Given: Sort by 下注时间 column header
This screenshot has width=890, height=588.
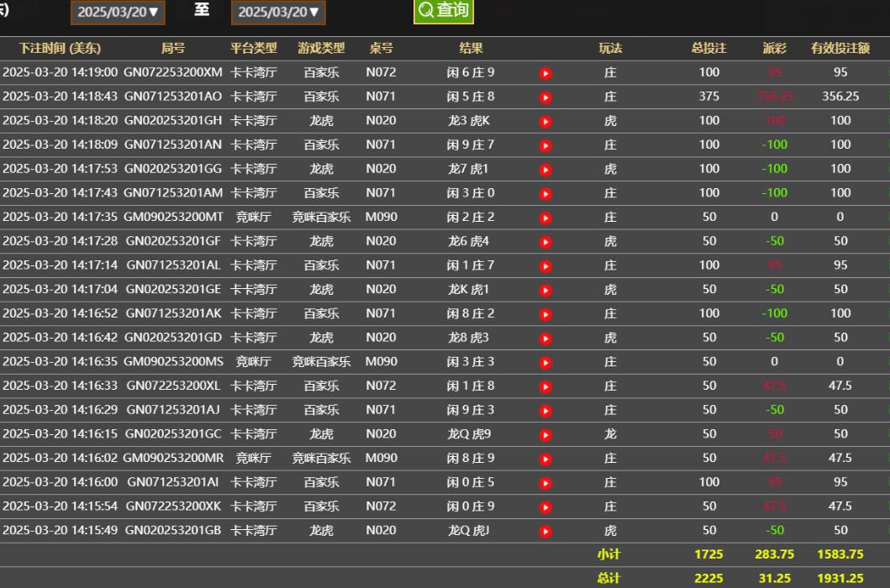Looking at the screenshot, I should (x=60, y=49).
